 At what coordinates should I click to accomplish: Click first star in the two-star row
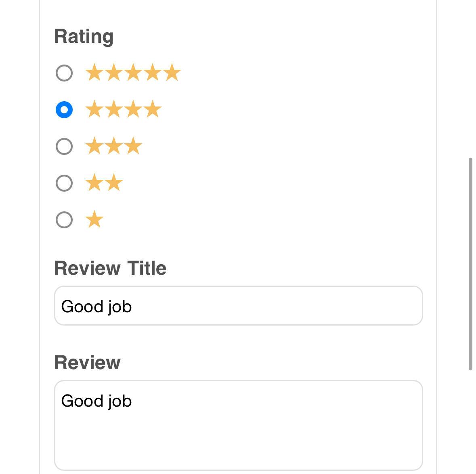pyautogui.click(x=94, y=183)
